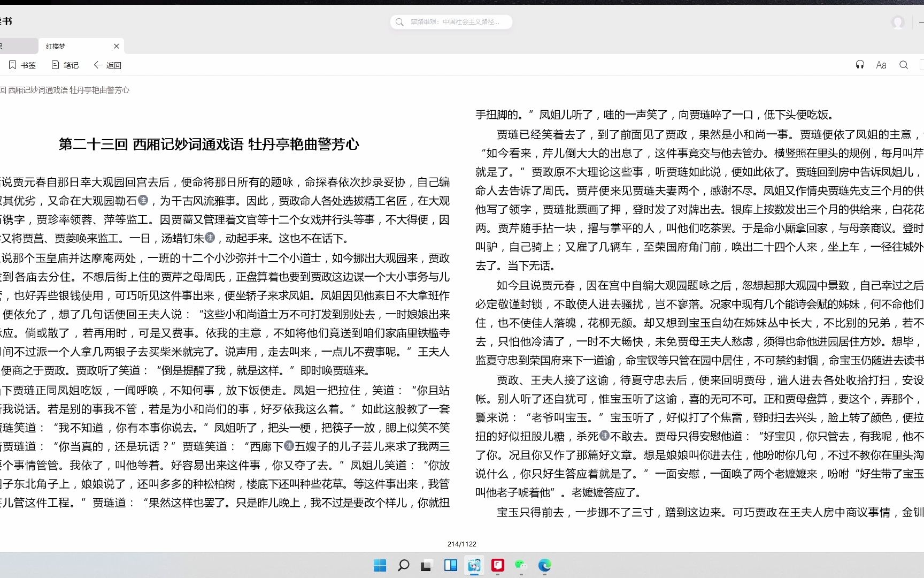Close the 红楼梦 tab
The height and width of the screenshot is (578, 924).
coord(117,46)
